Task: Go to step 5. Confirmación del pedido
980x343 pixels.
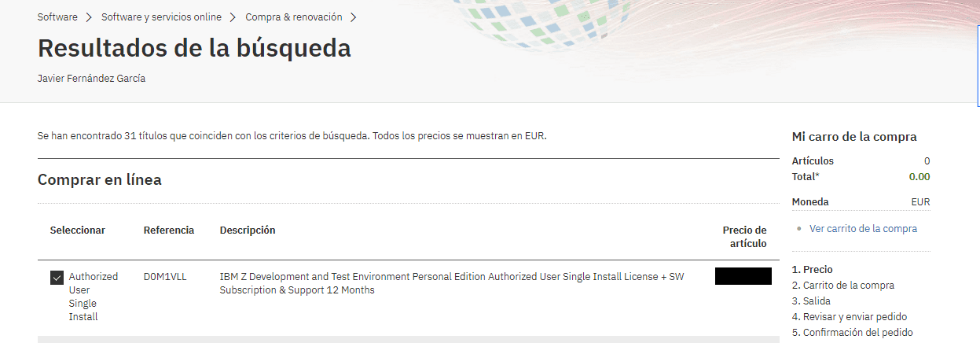Action: coord(852,333)
